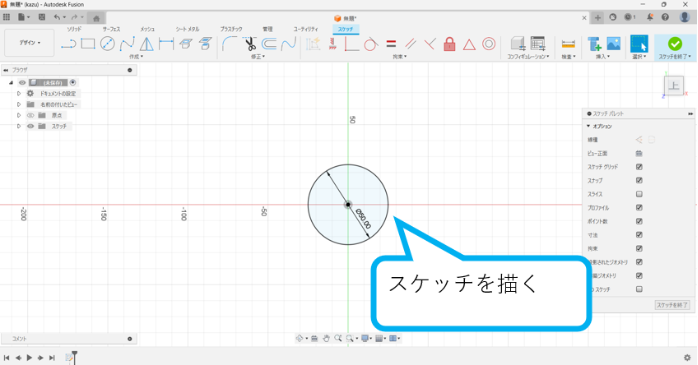Image resolution: width=698 pixels, height=365 pixels.
Task: Select the Sketch Dimension tool
Action: coord(166,44)
